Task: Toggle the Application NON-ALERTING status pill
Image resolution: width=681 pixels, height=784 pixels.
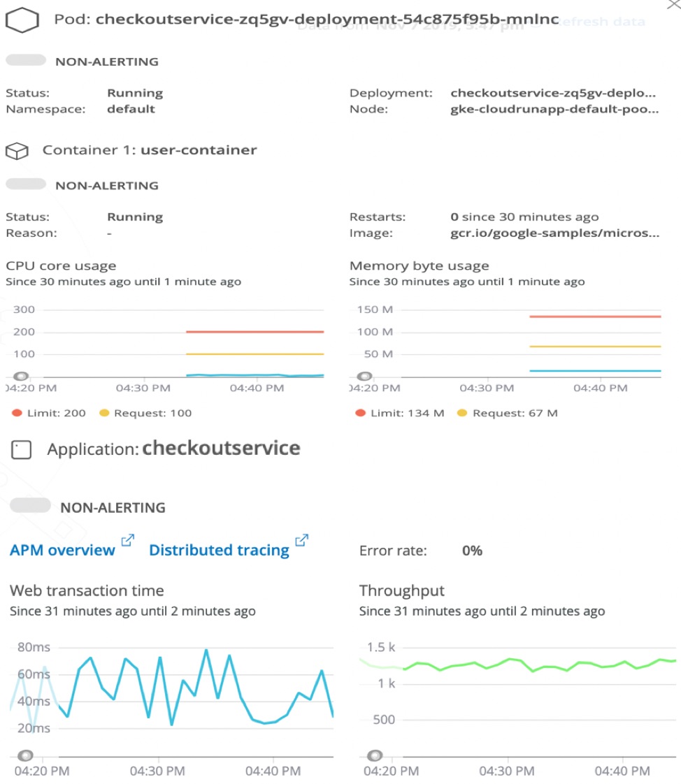Action: (31, 505)
